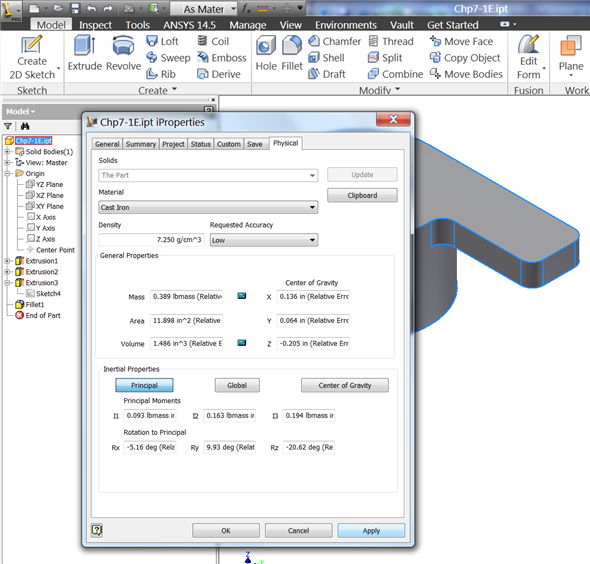The height and width of the screenshot is (564, 590).
Task: Click the calculator icon beside Mass
Action: point(242,296)
